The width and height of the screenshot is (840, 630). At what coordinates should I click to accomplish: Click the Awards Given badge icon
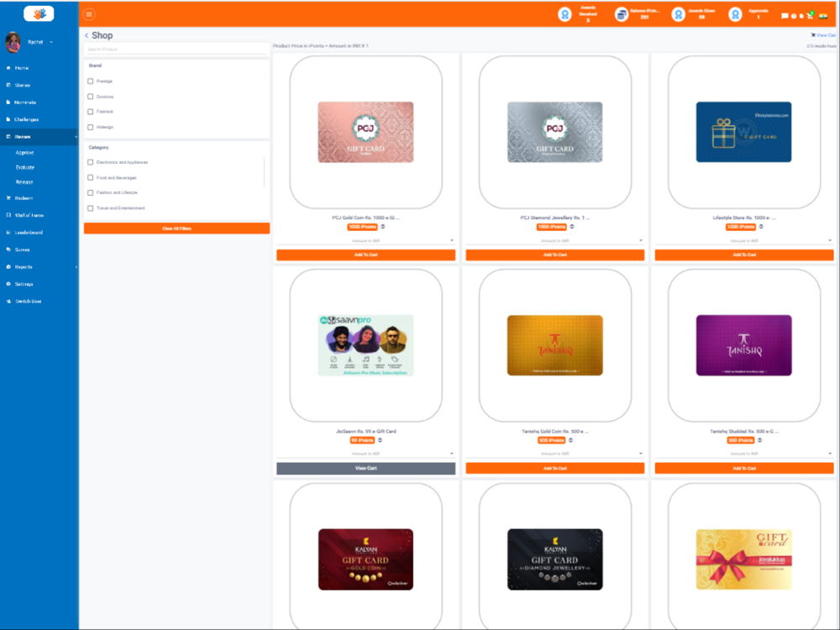pos(678,14)
